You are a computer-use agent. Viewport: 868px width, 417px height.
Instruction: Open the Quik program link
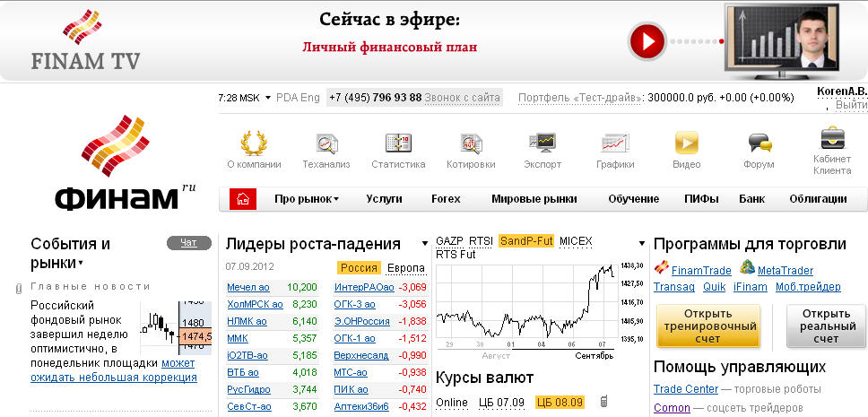click(714, 287)
